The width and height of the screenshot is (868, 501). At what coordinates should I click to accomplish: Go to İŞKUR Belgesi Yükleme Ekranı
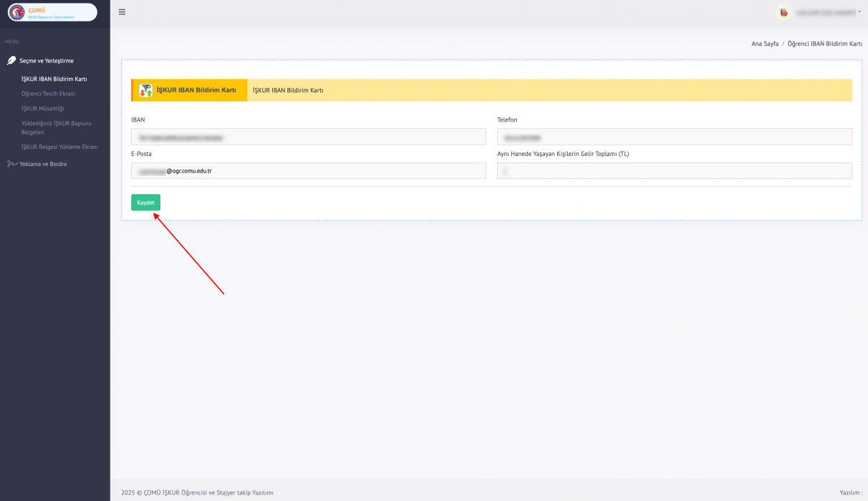pos(59,147)
